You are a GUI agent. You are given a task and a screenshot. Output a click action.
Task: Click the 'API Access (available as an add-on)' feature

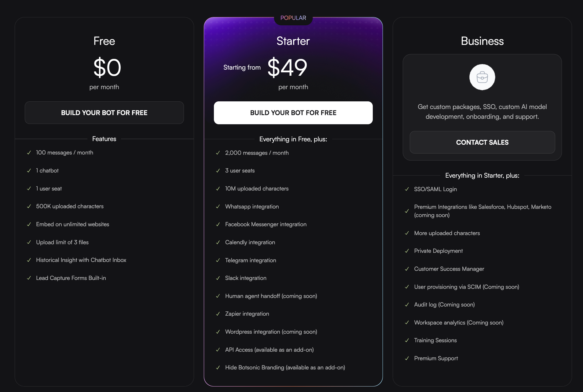click(x=269, y=350)
